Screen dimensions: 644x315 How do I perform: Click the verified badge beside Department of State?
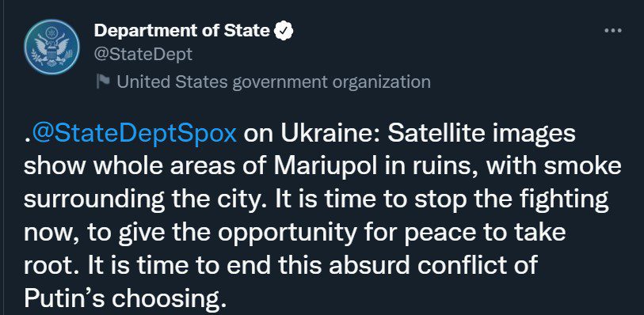[284, 31]
